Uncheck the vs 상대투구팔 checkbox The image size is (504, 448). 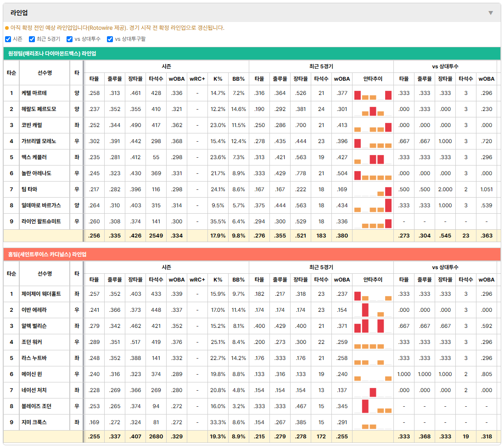click(x=110, y=39)
